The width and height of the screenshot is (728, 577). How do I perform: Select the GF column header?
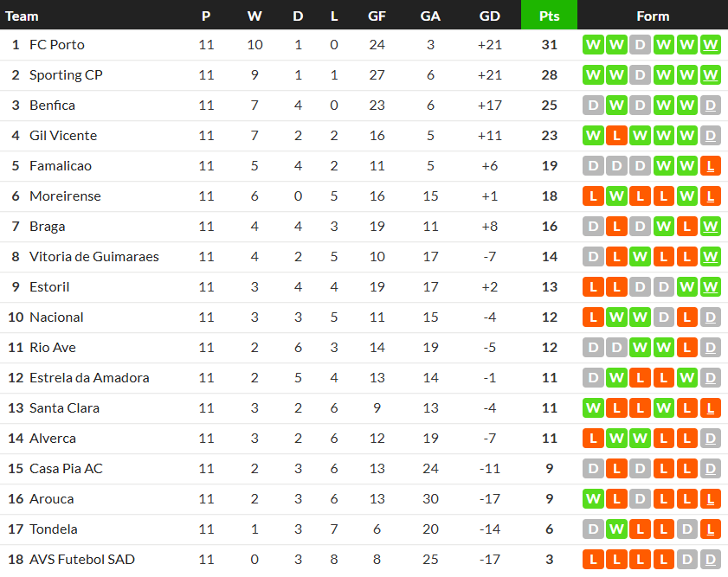(x=377, y=16)
